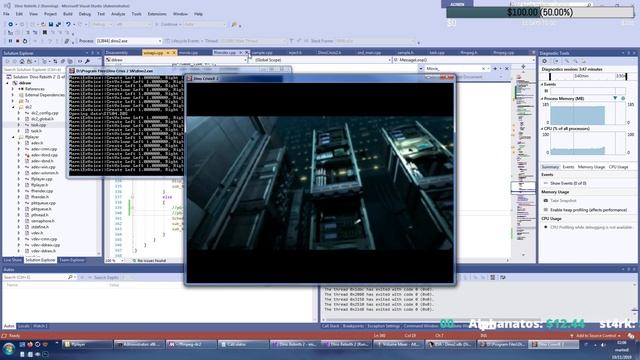Pin the Solution Explorer panel
Viewport: 640px width, 360px height.
point(92,53)
